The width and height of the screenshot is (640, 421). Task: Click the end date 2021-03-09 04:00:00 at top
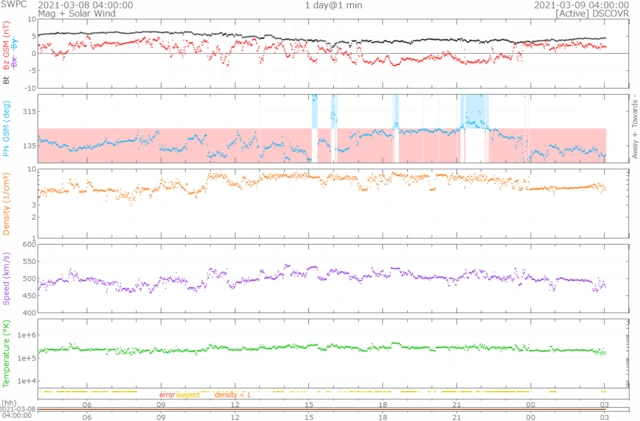click(560, 5)
